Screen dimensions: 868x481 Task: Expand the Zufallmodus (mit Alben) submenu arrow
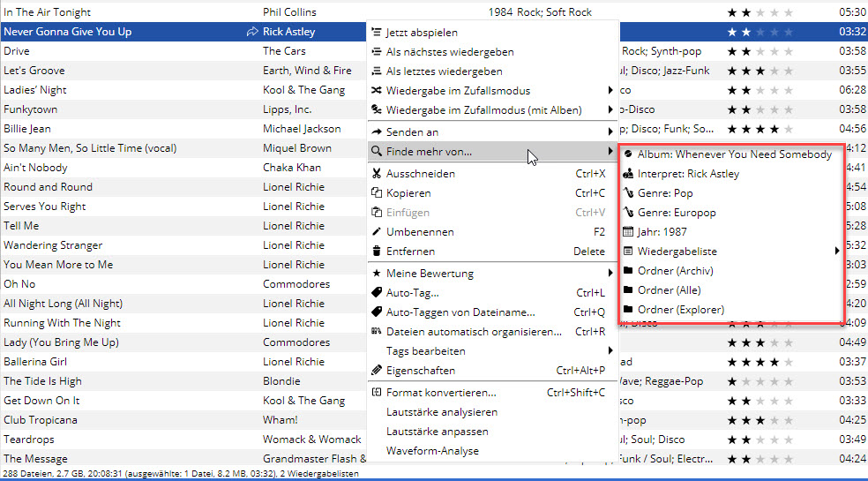(x=610, y=110)
